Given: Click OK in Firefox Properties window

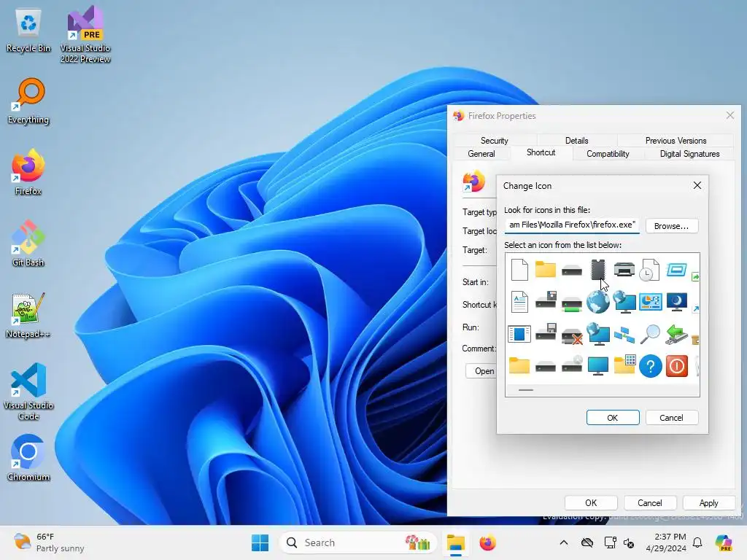Looking at the screenshot, I should 591,503.
